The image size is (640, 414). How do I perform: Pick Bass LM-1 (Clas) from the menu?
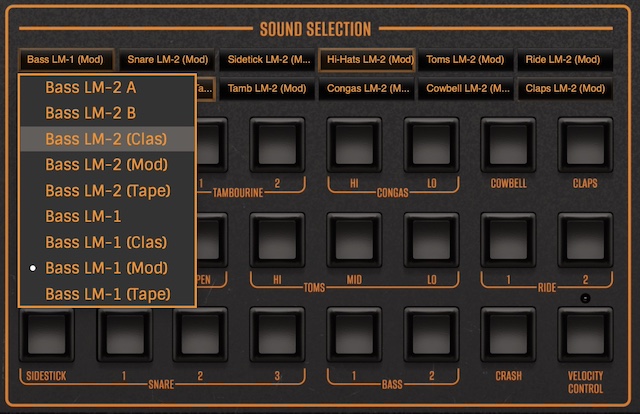click(x=107, y=242)
